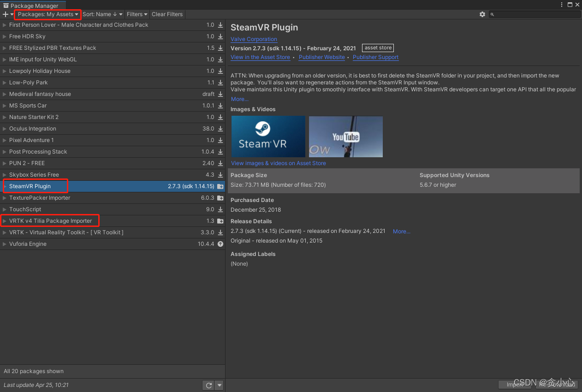Click download icon for Lowpoly Holiday House
Screen dimensions: 582x392
pos(220,71)
